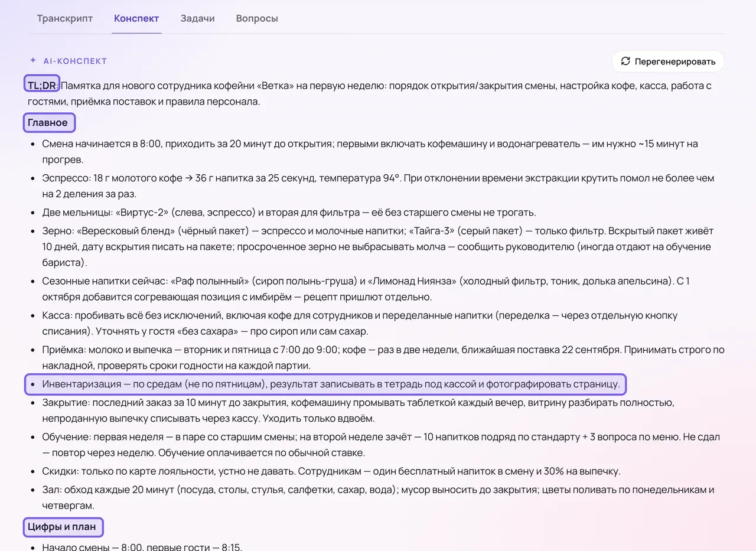The image size is (756, 551).
Task: Click the Касса: пробивать всё bullet
Action: click(360, 324)
